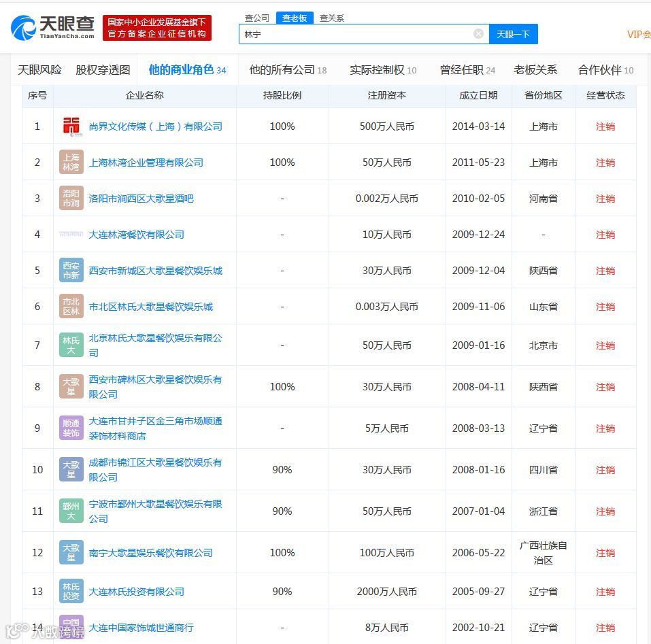The image size is (651, 644).
Task: Select the 查老板 search tab
Action: click(295, 18)
